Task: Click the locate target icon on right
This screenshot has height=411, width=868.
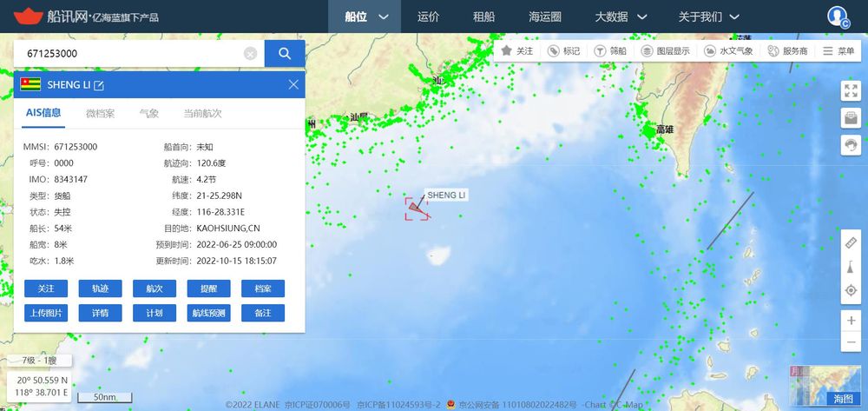Action: [x=851, y=290]
